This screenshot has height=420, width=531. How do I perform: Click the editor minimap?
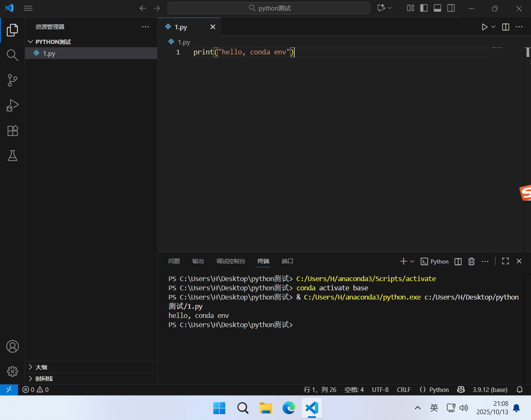tap(498, 48)
